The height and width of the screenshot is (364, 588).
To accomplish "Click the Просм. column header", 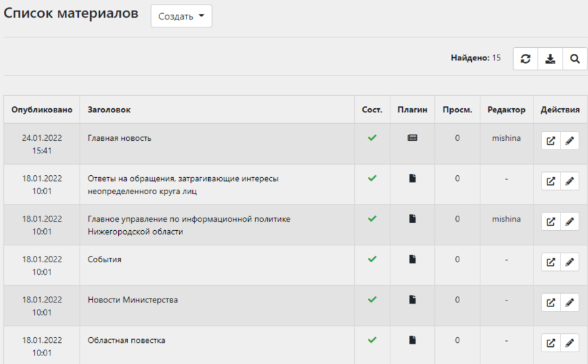I will point(457,110).
